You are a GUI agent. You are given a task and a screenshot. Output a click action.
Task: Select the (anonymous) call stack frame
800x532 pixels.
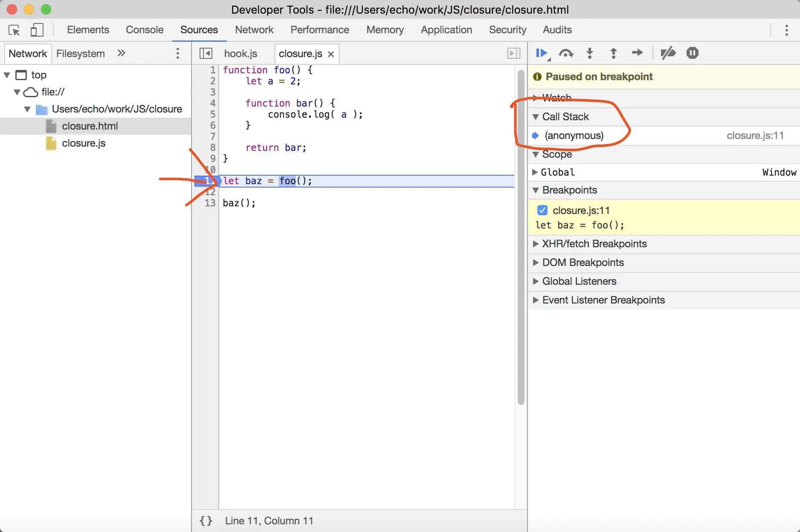coord(664,136)
